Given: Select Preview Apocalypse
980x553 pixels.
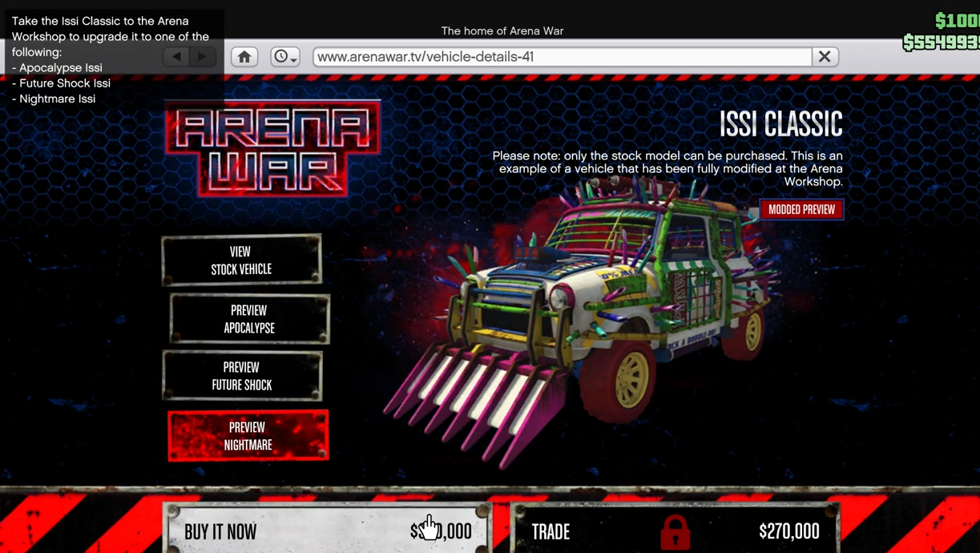Looking at the screenshot, I should pos(249,319).
